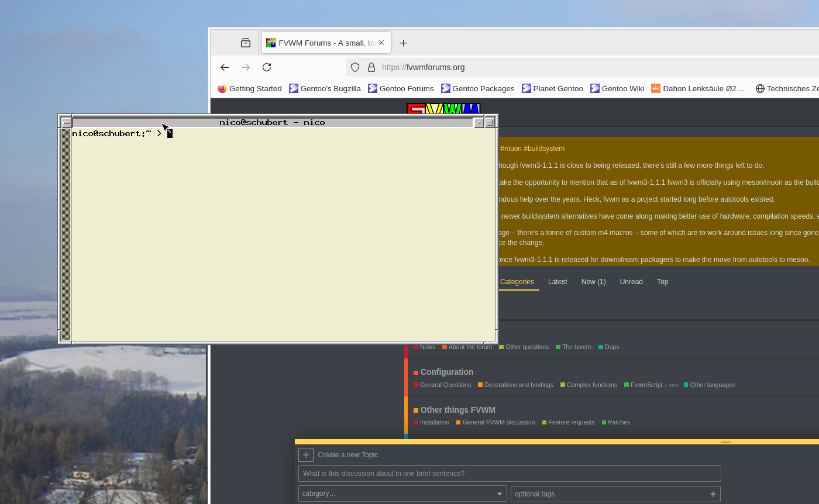
Task: Open Complex functions subcategory
Action: [x=589, y=385]
